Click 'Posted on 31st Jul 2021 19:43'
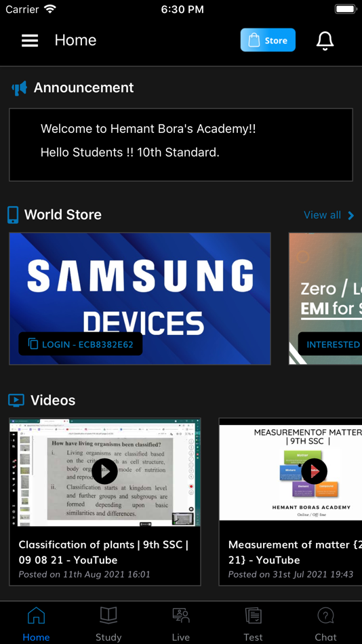 [x=291, y=574]
